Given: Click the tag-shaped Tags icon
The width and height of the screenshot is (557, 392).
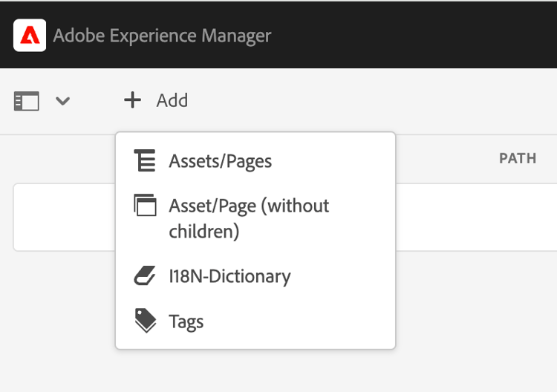Looking at the screenshot, I should pos(145,321).
